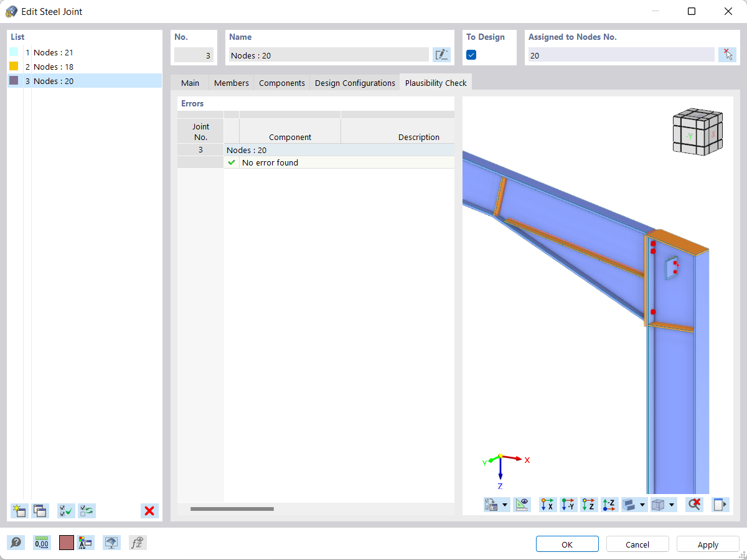This screenshot has width=747, height=560.
Task: Open the Design Configurations tab
Action: 354,82
